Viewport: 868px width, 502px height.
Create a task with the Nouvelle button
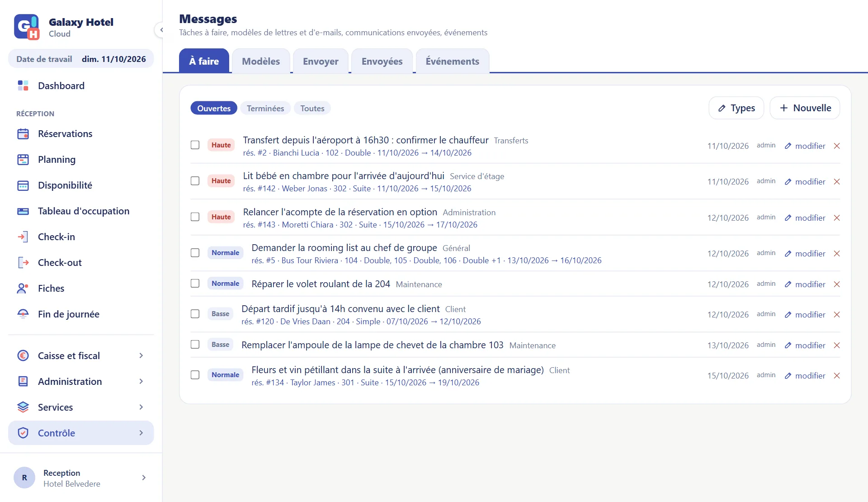click(805, 108)
